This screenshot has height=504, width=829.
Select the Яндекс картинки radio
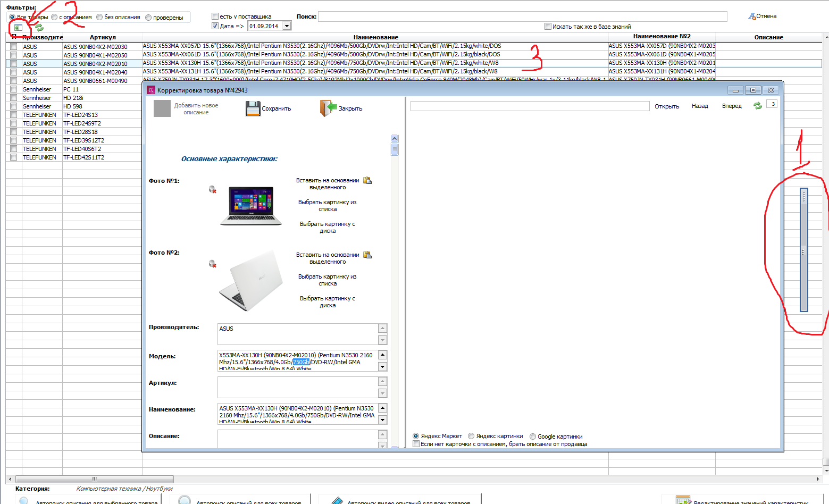click(471, 436)
